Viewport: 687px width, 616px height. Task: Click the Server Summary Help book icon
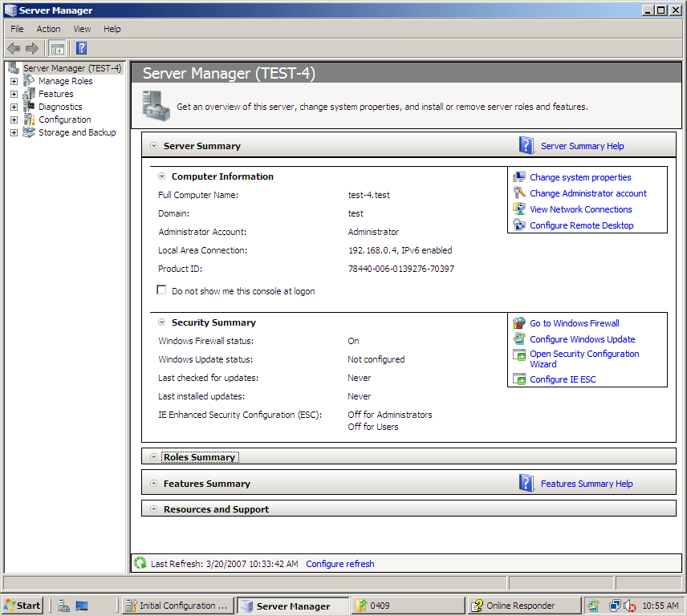(x=526, y=145)
